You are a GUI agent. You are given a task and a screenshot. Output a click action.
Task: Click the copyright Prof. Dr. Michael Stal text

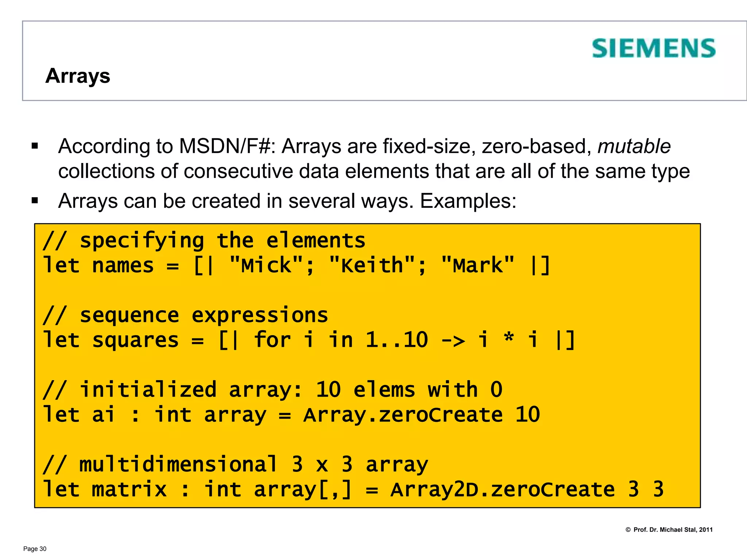(669, 530)
